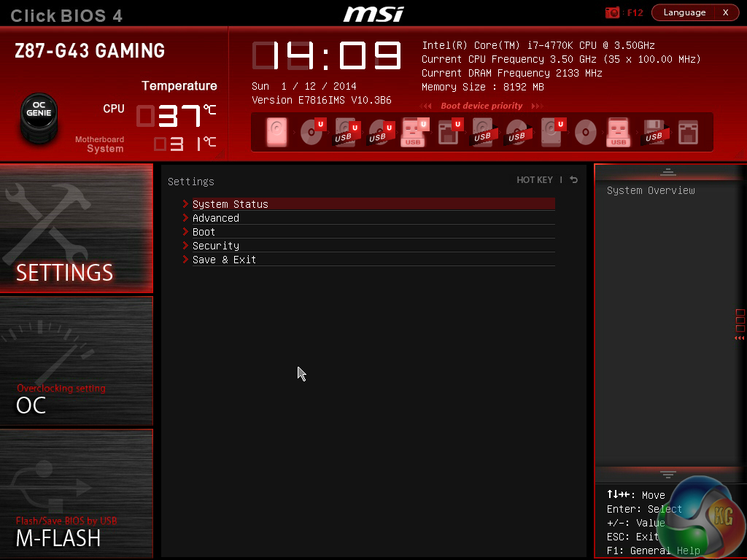The image size is (747, 560).
Task: Close the BIOS with the X button
Action: point(726,12)
